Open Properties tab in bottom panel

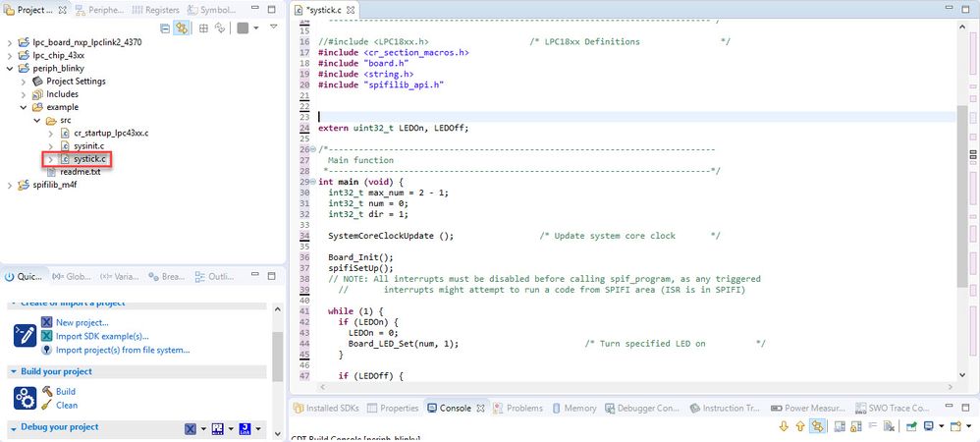point(393,409)
